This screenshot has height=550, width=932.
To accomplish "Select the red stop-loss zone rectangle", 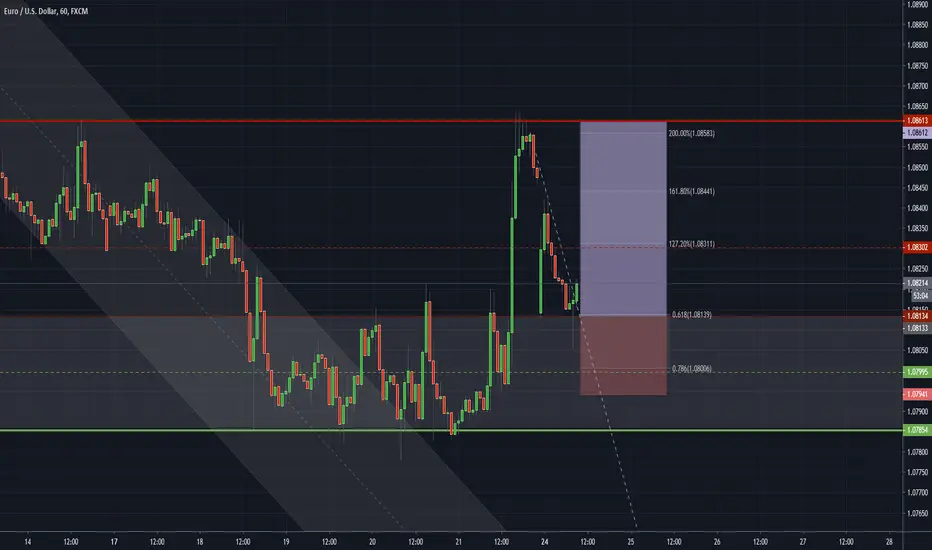I will pyautogui.click(x=623, y=355).
